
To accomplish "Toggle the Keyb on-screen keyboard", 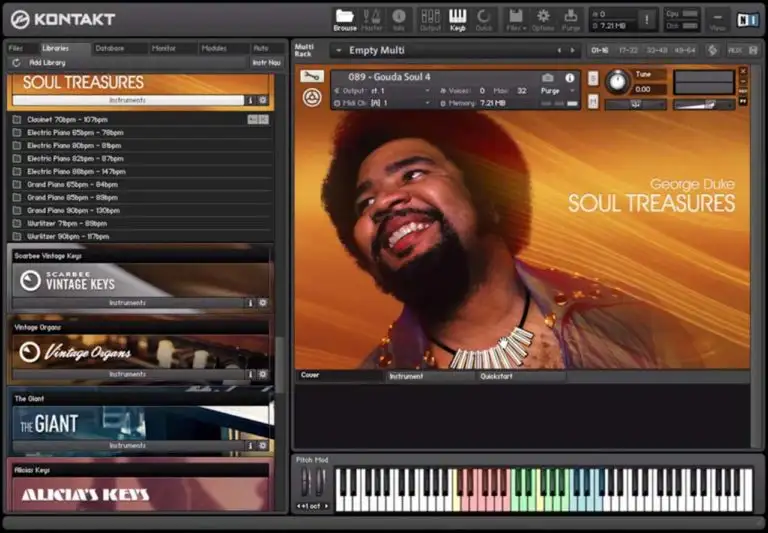I will (457, 20).
